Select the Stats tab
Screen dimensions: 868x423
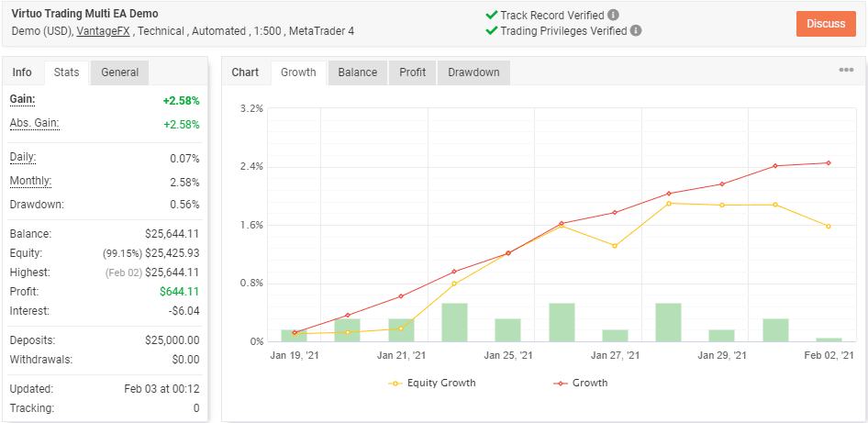click(67, 72)
